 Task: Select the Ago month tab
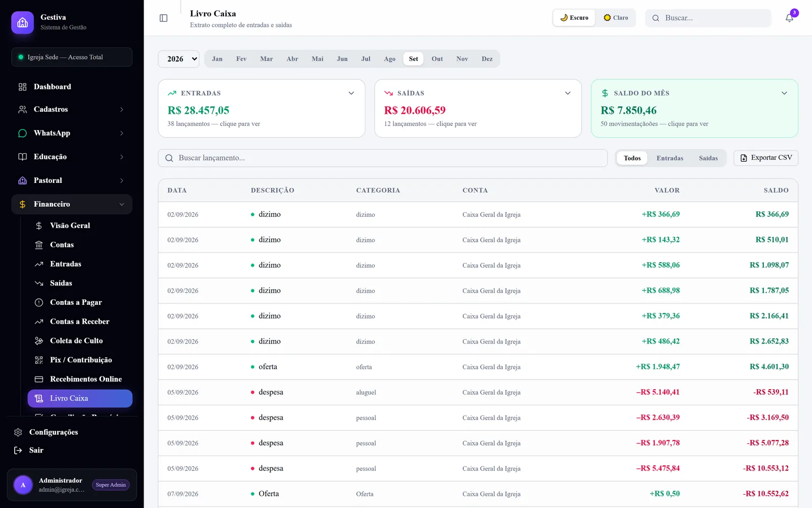[x=390, y=59]
